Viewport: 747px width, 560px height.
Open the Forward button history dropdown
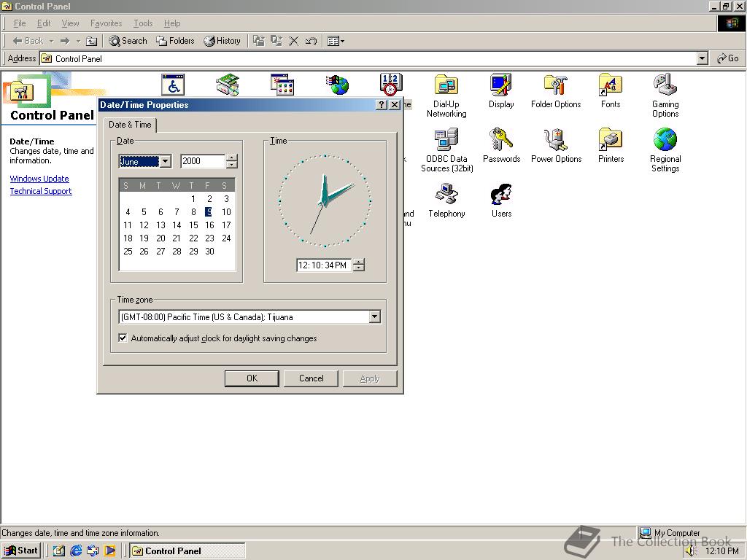click(78, 41)
